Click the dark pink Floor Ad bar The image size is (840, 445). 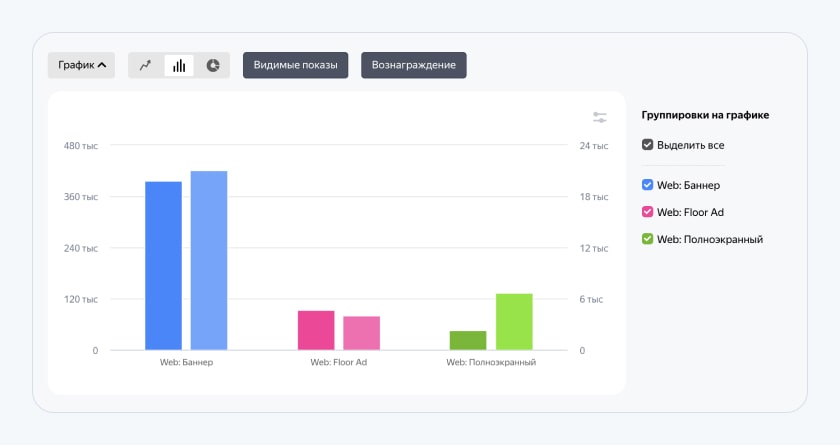(x=316, y=330)
